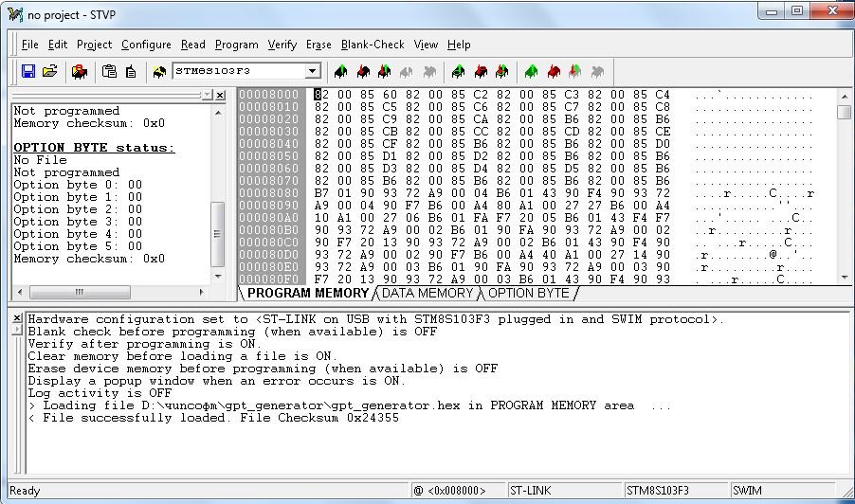Click the hex view scroll down arrow
Viewport: 855px width, 504px height.
coord(844,275)
